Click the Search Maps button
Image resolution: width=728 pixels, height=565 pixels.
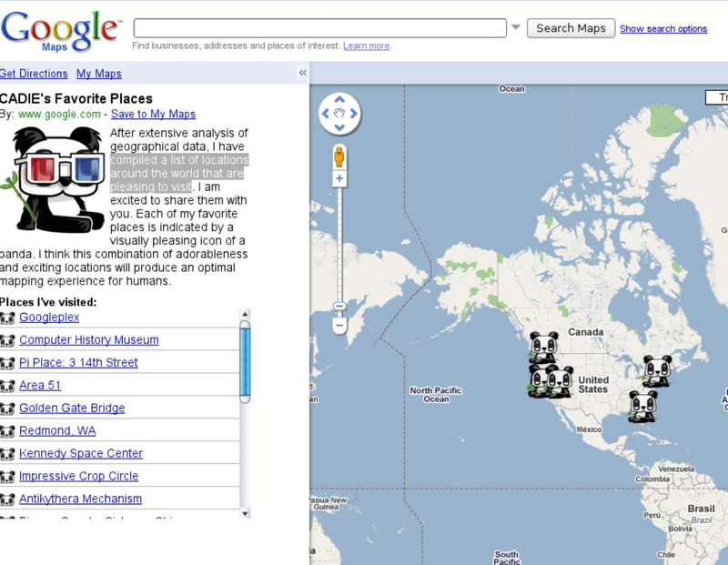(x=571, y=28)
